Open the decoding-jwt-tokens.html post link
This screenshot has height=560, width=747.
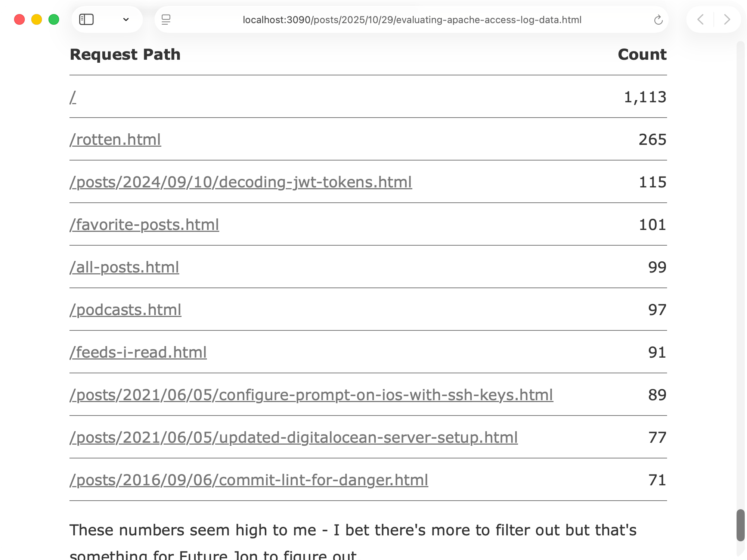point(241,182)
